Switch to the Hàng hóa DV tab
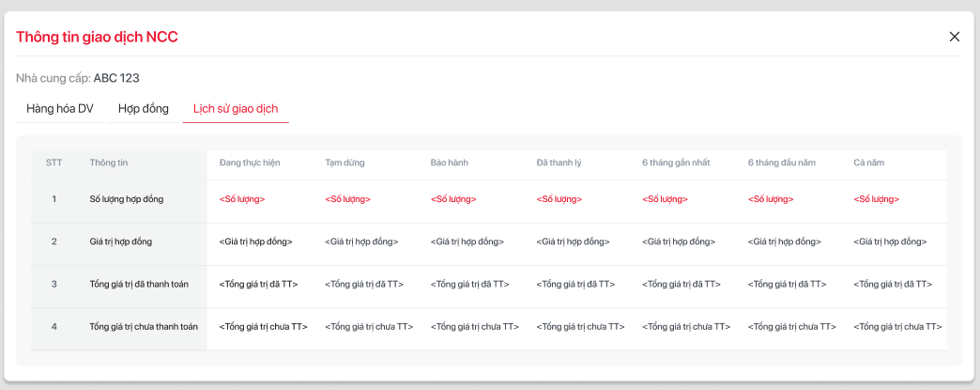The height and width of the screenshot is (390, 980). pyautogui.click(x=60, y=109)
